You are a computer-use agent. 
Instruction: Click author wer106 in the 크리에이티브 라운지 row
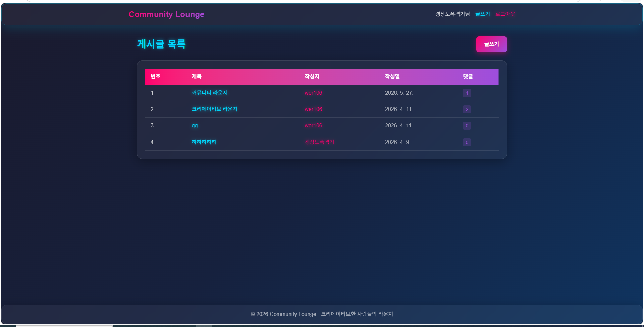tap(313, 109)
